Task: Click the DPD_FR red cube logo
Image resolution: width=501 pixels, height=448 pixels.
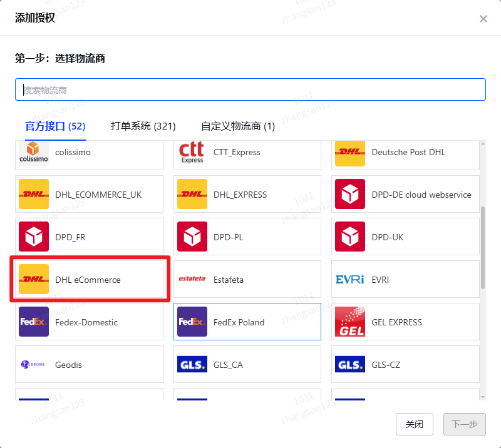Action: 34,237
